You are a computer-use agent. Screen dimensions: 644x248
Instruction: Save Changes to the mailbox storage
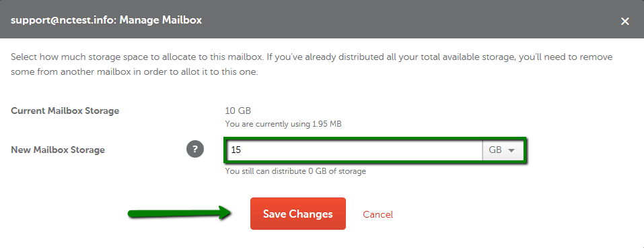coord(297,214)
